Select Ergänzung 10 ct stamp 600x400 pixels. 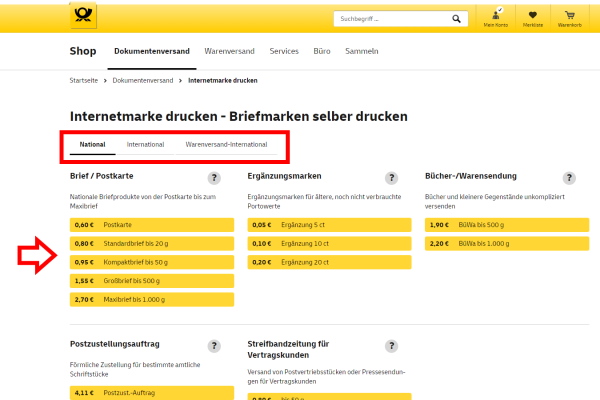coord(329,243)
